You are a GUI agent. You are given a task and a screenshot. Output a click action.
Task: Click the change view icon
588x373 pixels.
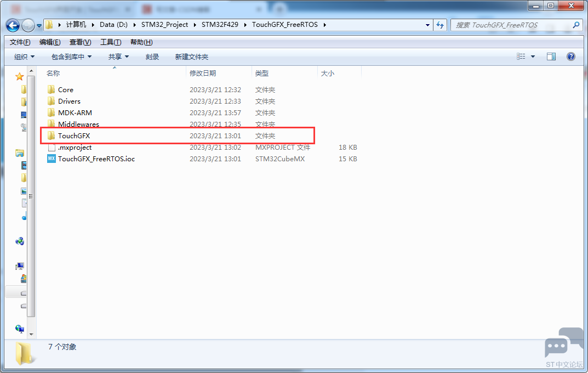(521, 56)
